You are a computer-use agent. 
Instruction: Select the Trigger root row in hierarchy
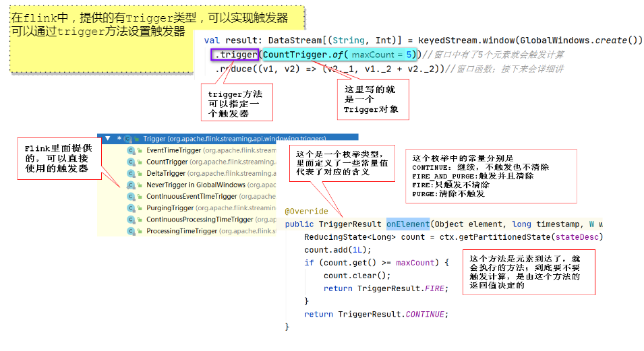tap(227, 138)
